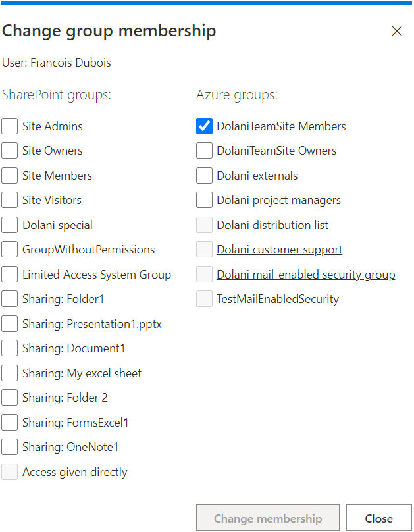
Task: Click the Site Admins label
Action: coord(52,126)
